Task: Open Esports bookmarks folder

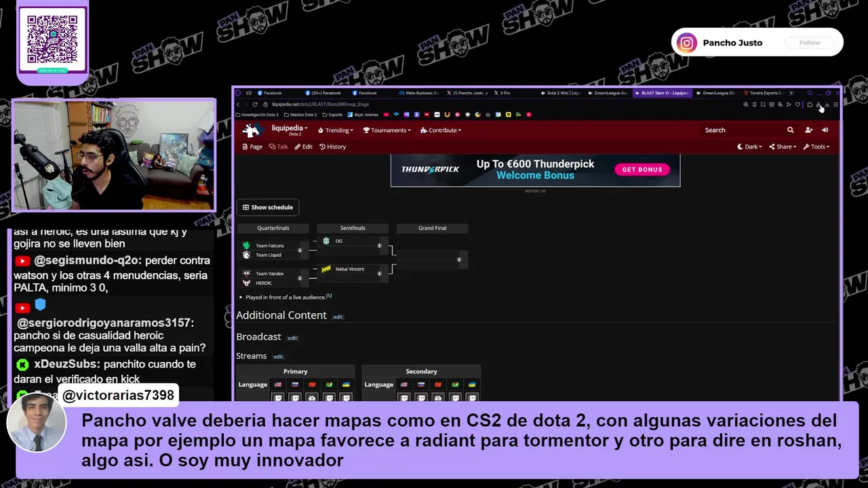Action: pyautogui.click(x=333, y=115)
